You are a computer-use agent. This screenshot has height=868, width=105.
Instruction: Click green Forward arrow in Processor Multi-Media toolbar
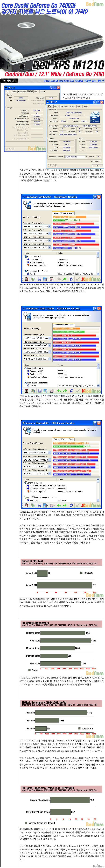(x=65, y=391)
